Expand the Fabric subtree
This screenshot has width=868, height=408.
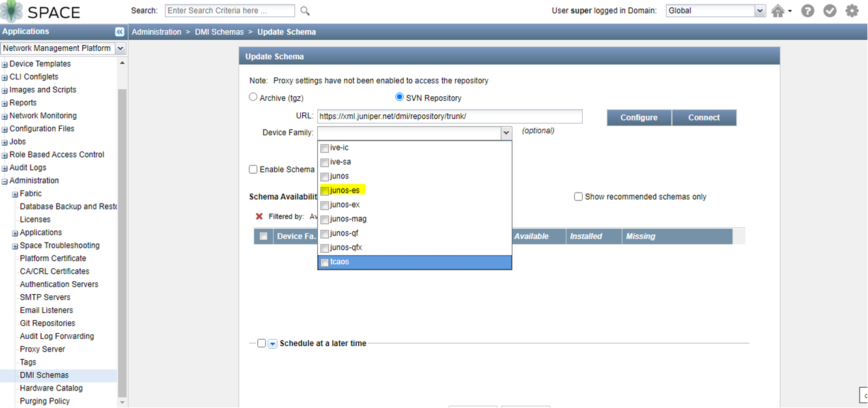click(15, 195)
